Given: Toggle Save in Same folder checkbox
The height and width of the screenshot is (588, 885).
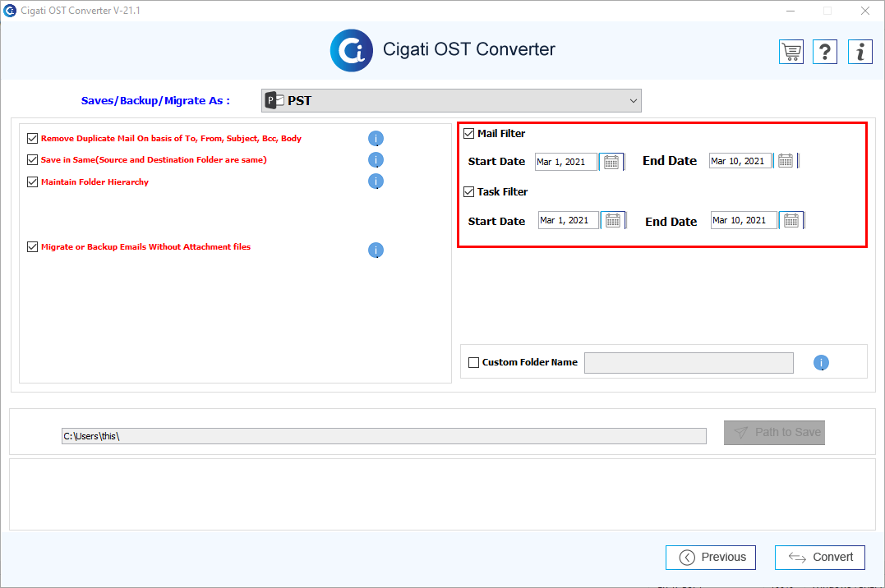Looking at the screenshot, I should pos(32,159).
